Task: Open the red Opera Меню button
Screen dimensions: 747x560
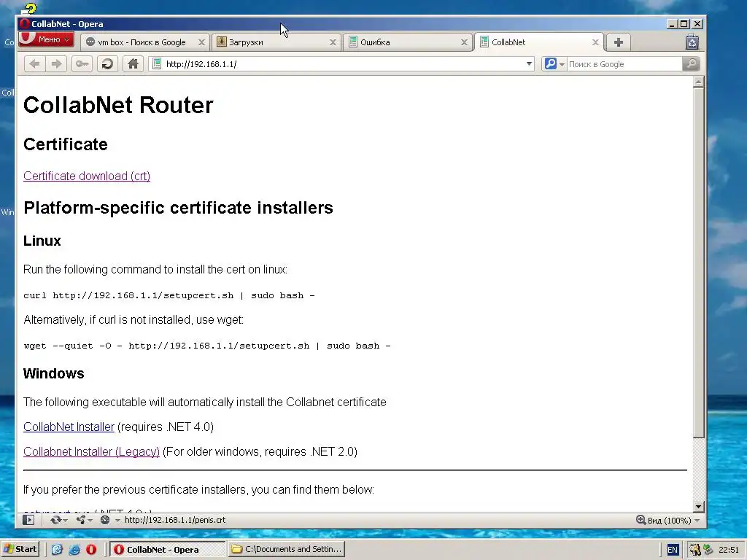Action: click(46, 39)
